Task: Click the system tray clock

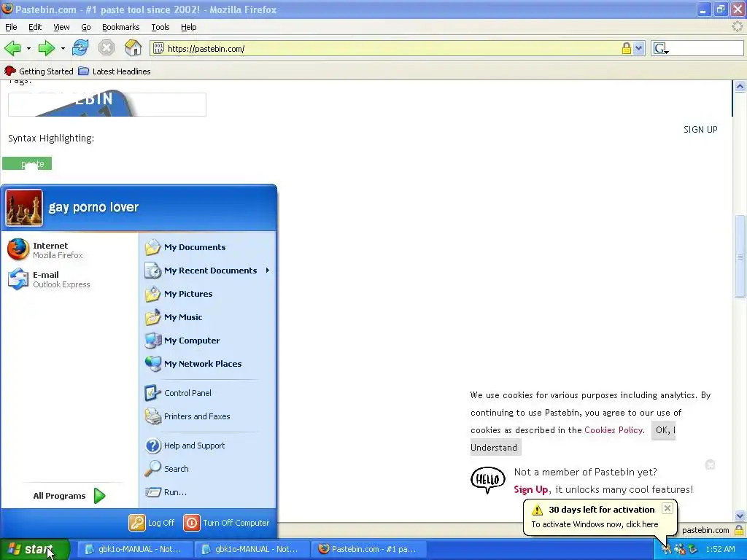Action: pyautogui.click(x=720, y=549)
